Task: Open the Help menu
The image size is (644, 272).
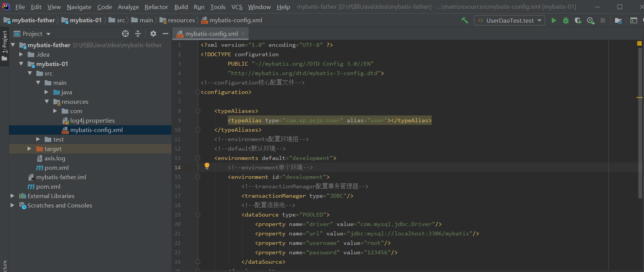Action: 283,7
